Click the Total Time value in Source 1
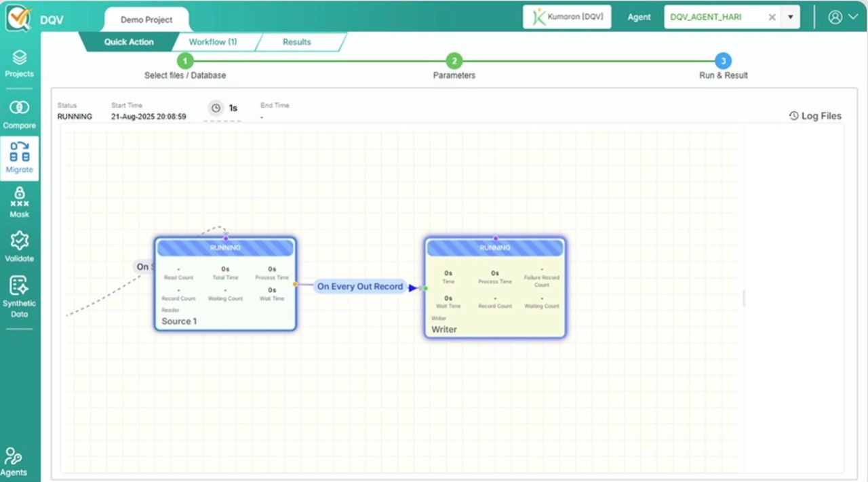 tap(225, 270)
